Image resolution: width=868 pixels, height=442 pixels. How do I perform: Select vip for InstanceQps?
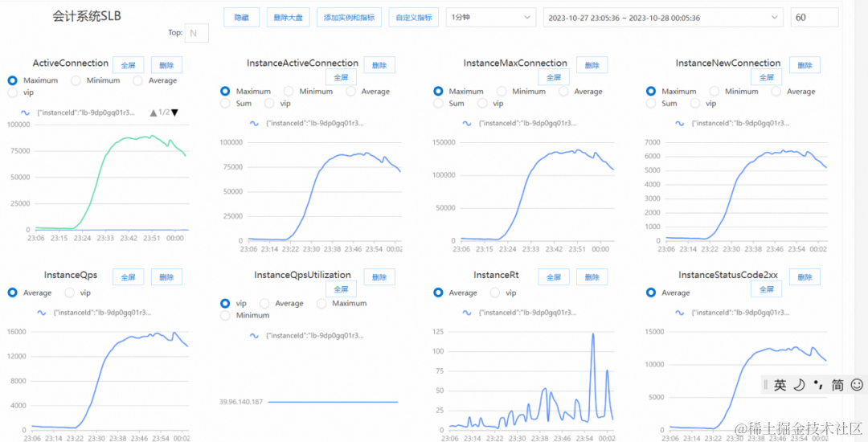pos(70,292)
